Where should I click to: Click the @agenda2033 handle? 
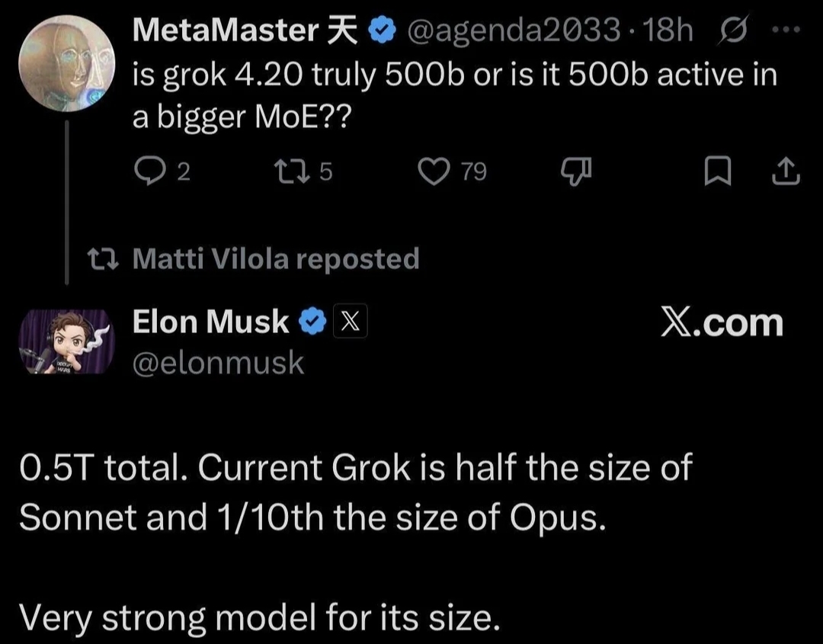(x=514, y=30)
